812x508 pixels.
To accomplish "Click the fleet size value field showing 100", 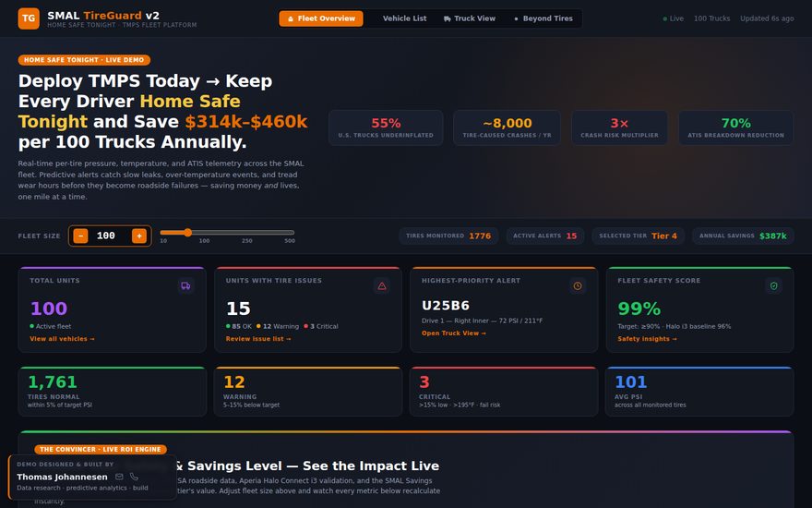I will 109,236.
